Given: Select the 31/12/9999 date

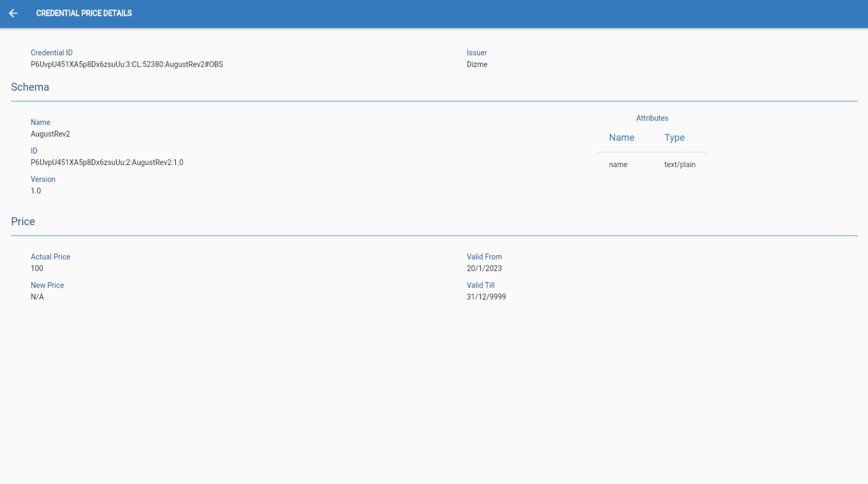Looking at the screenshot, I should click(487, 297).
